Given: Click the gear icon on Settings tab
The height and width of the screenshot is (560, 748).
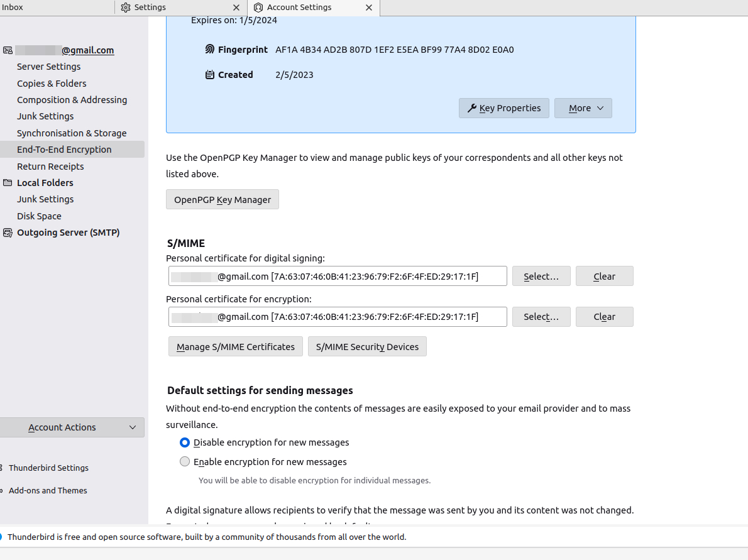Looking at the screenshot, I should [126, 8].
